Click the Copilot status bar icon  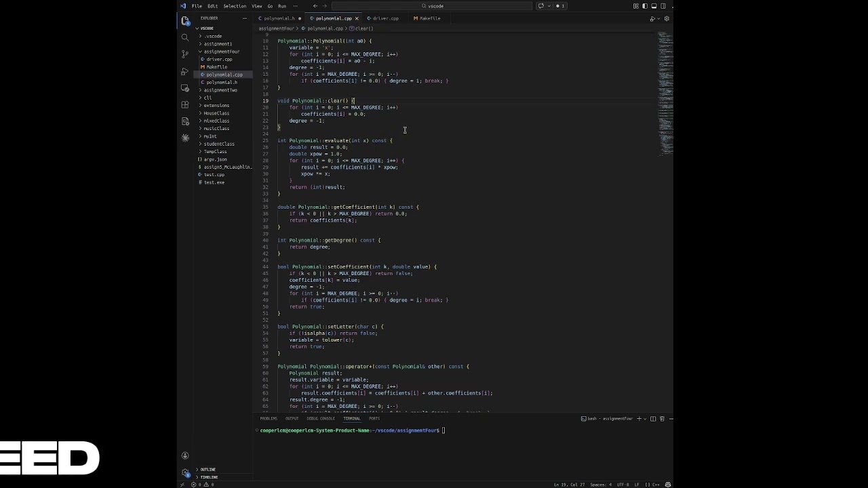668,485
